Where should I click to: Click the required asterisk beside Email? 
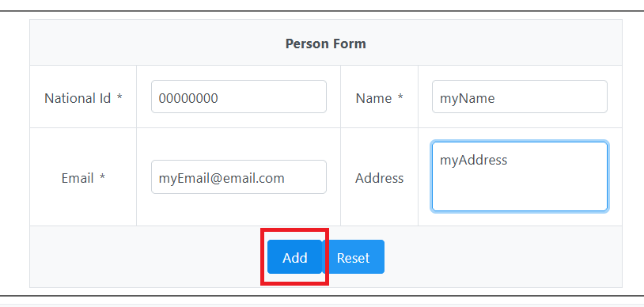click(x=102, y=177)
